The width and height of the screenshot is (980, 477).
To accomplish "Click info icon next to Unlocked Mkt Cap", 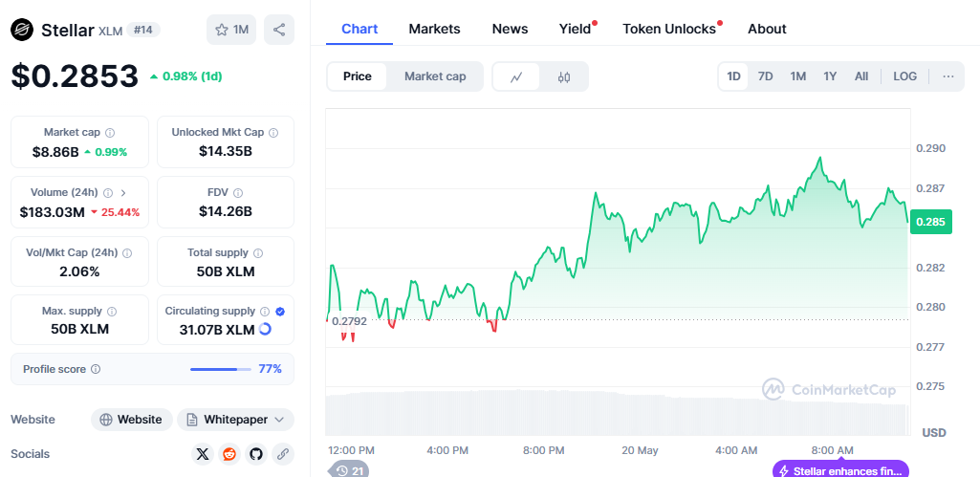I will 273,133.
